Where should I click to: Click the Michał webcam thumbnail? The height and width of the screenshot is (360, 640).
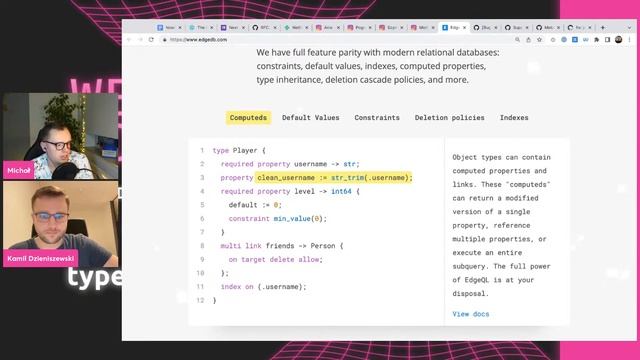60,136
